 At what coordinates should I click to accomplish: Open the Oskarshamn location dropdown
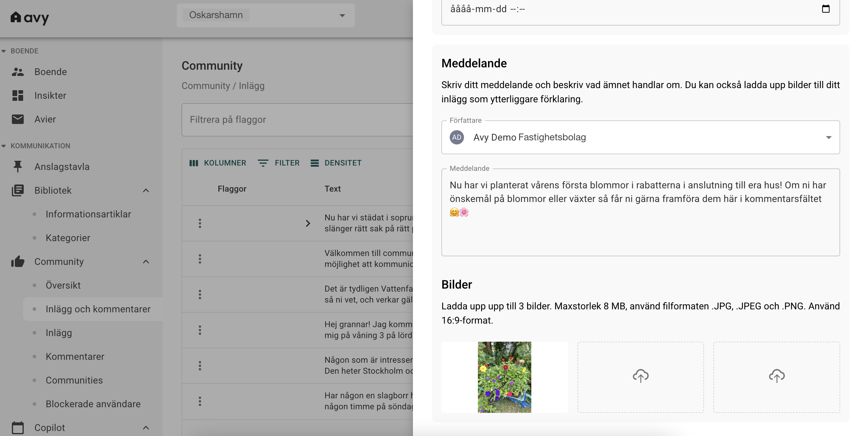(x=266, y=15)
